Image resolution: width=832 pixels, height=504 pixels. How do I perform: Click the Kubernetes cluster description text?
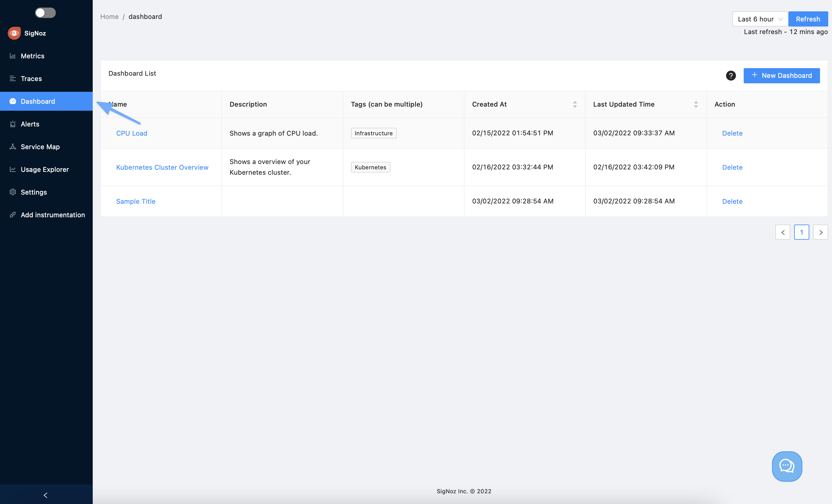270,167
